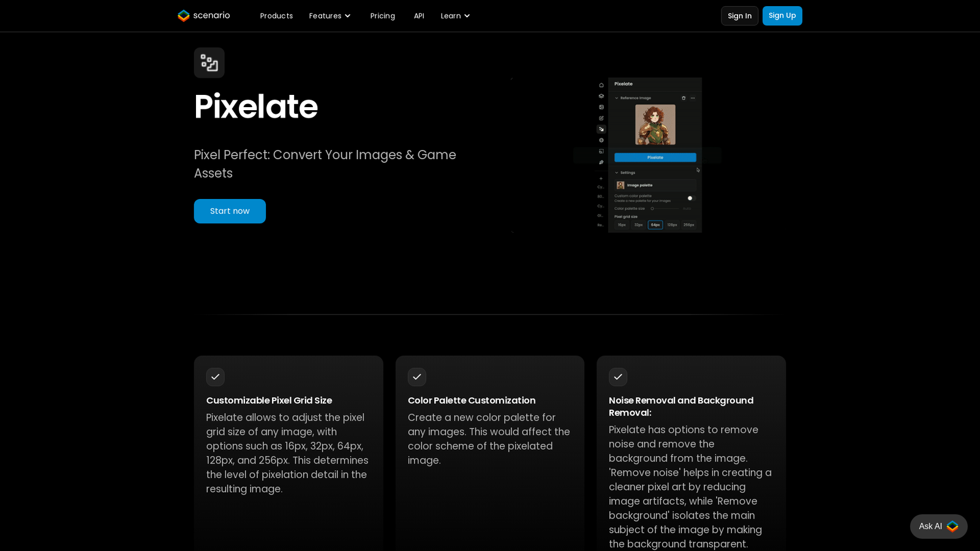
Task: Click the colorful logo icon in Ask AI
Action: 952,527
